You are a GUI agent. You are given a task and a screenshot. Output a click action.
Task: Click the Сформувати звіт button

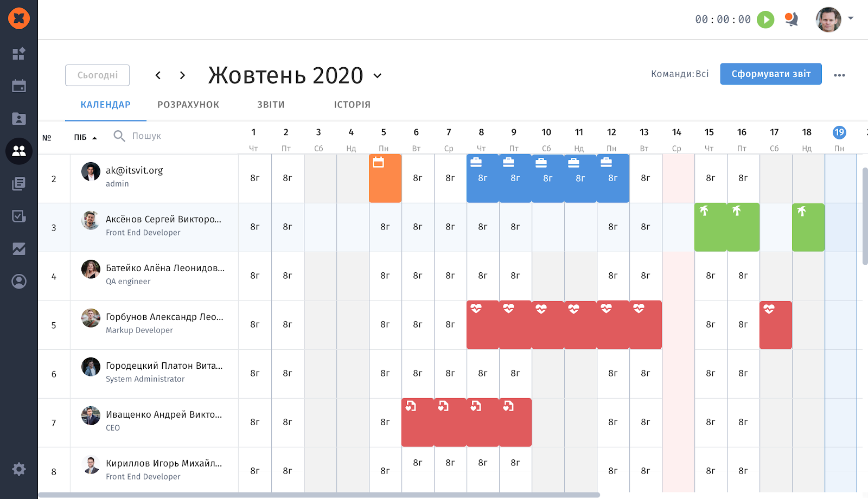click(771, 74)
